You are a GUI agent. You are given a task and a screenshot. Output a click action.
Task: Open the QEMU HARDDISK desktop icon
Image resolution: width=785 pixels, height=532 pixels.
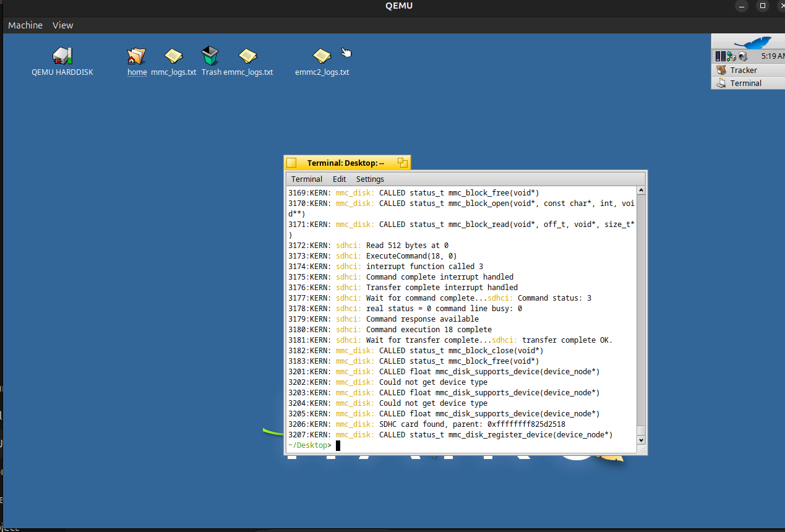[62, 56]
